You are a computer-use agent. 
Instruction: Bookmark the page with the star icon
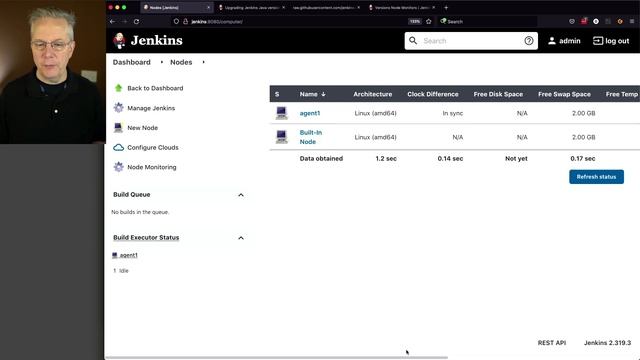point(429,21)
